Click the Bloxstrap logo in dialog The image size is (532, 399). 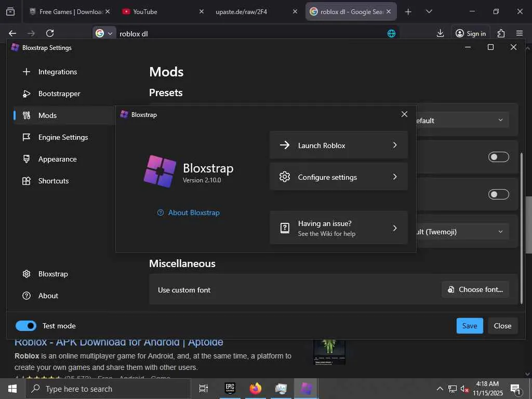[159, 171]
